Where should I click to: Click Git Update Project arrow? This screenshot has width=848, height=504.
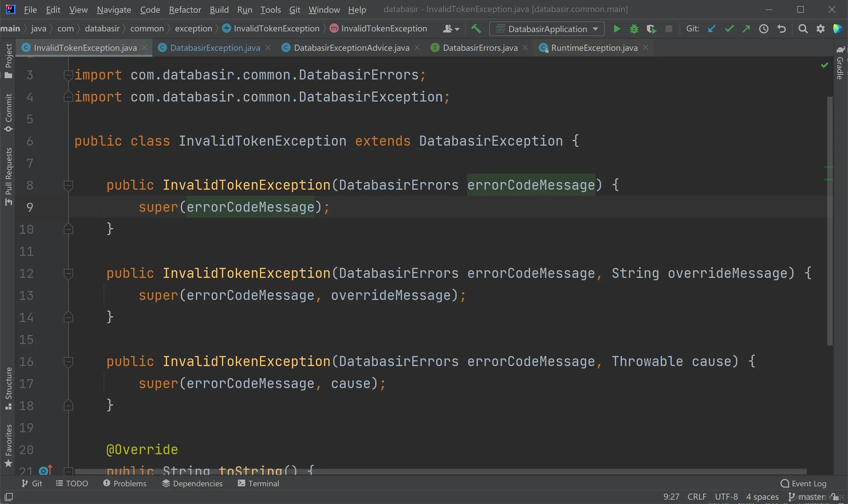[711, 29]
